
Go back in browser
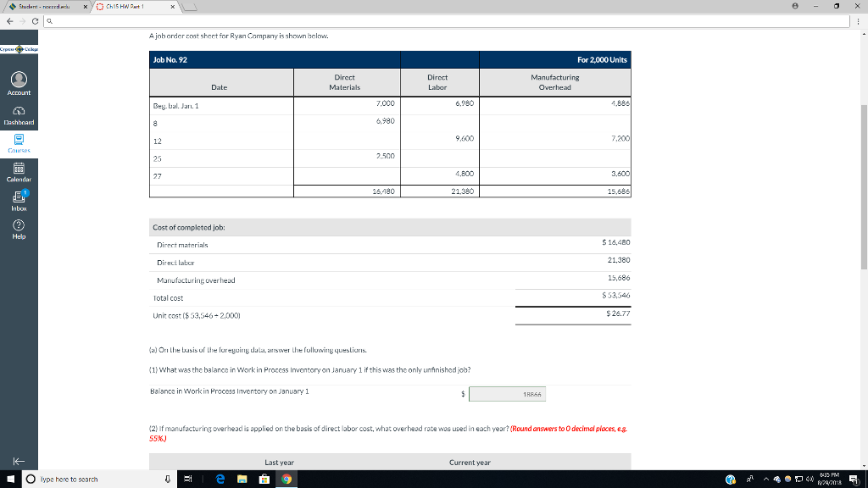[10, 21]
